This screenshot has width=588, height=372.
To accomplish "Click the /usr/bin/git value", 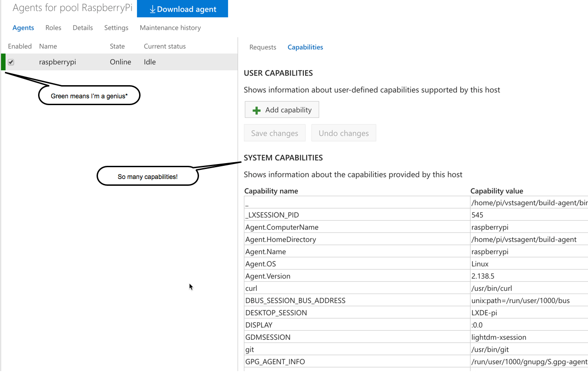I will 490,349.
